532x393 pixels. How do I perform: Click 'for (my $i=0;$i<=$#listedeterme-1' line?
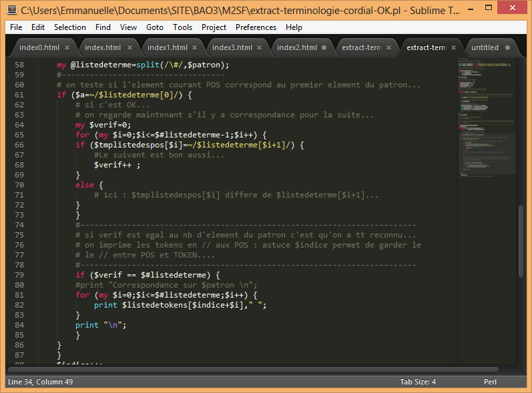[x=171, y=135]
